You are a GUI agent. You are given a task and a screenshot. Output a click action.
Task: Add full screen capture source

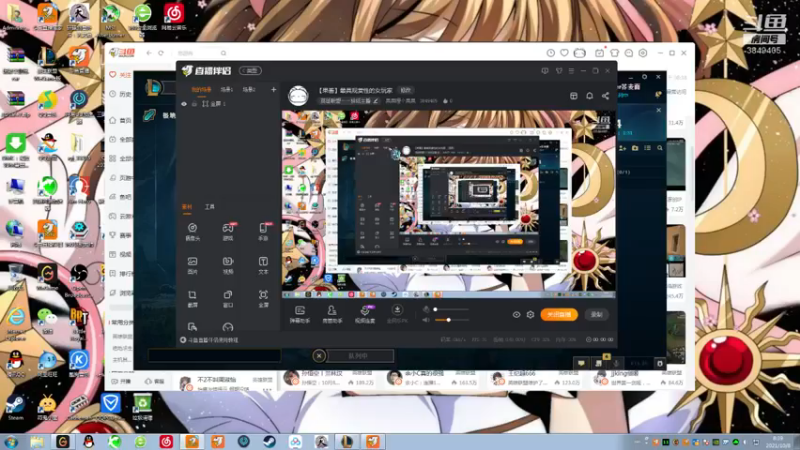pos(263,299)
